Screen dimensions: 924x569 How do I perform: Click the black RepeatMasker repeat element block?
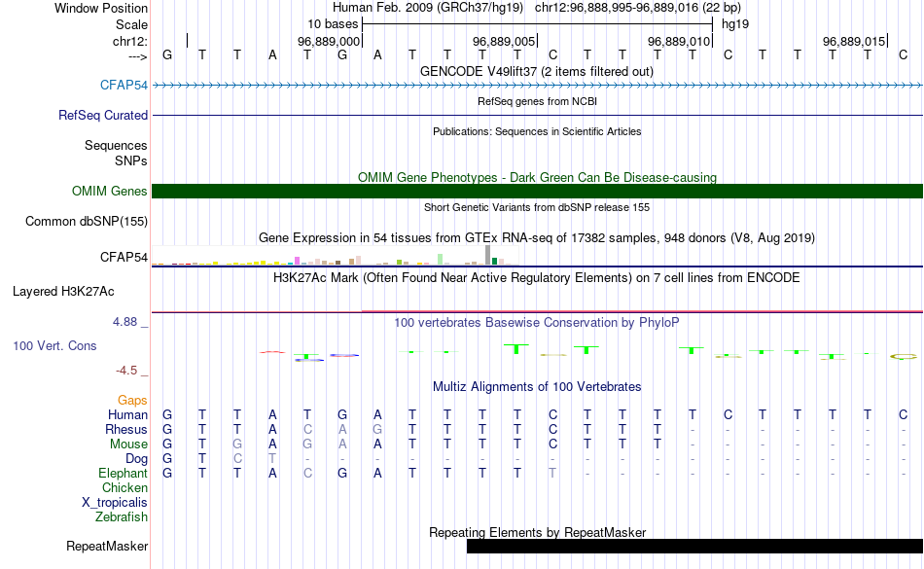[x=694, y=546]
